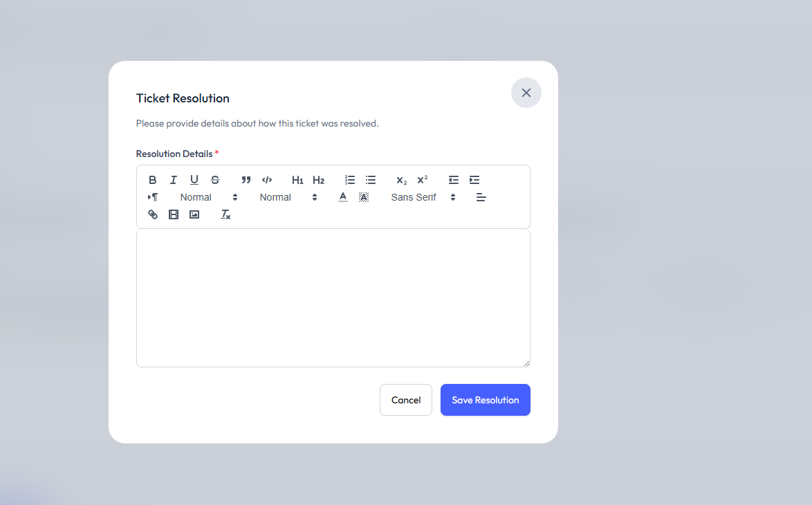This screenshot has width=812, height=505.
Task: Start a numbered list
Action: pyautogui.click(x=350, y=180)
